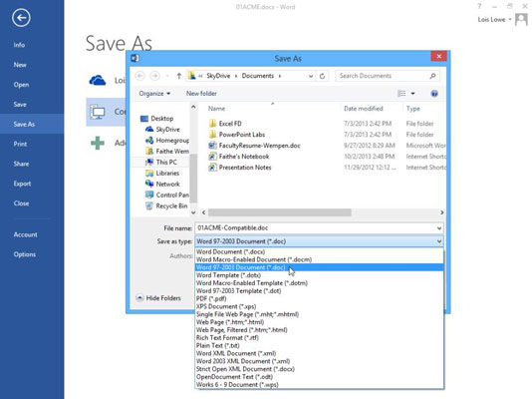Select the FacultyResume-Wempen.doc file icon
Image resolution: width=532 pixels, height=399 pixels.
(212, 146)
